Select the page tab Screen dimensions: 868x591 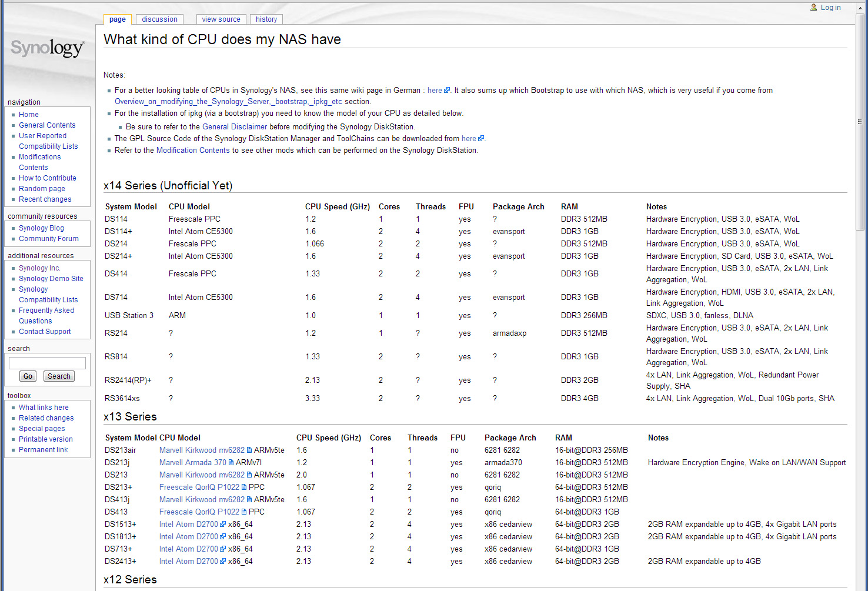click(118, 19)
